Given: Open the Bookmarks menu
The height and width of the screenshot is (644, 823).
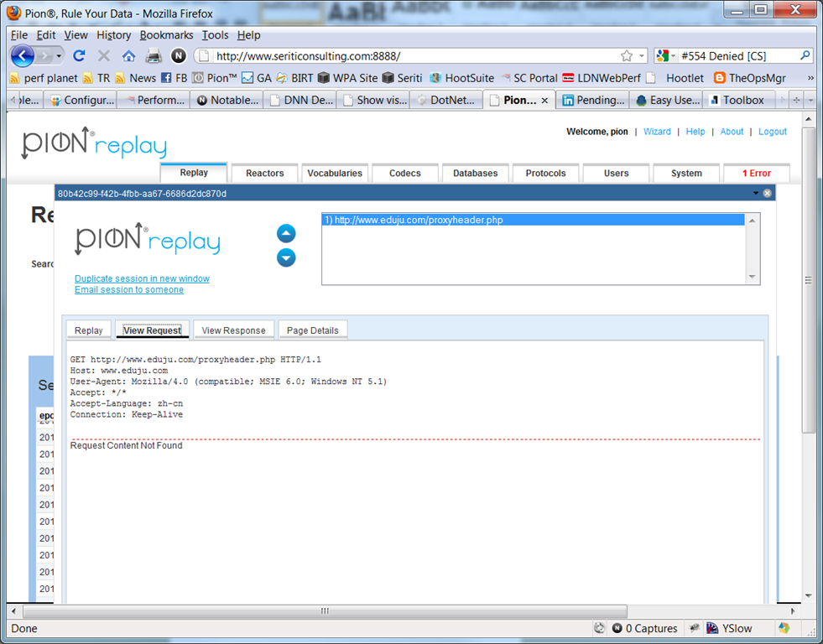Looking at the screenshot, I should click(x=166, y=35).
